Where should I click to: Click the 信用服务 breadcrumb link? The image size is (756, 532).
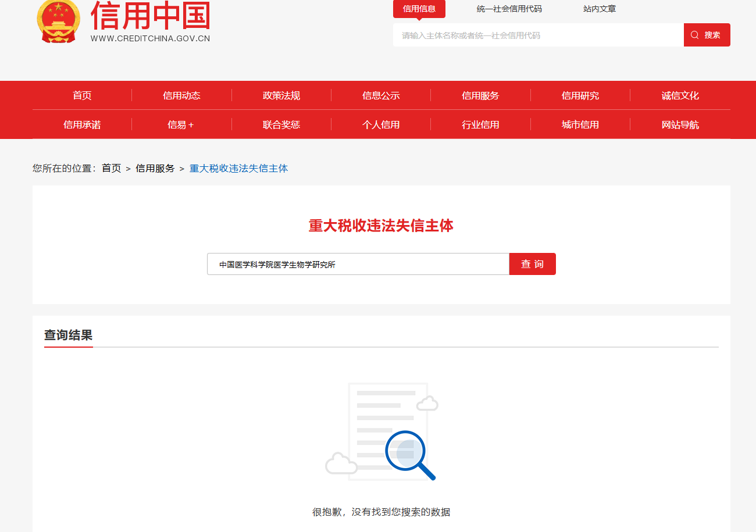155,168
